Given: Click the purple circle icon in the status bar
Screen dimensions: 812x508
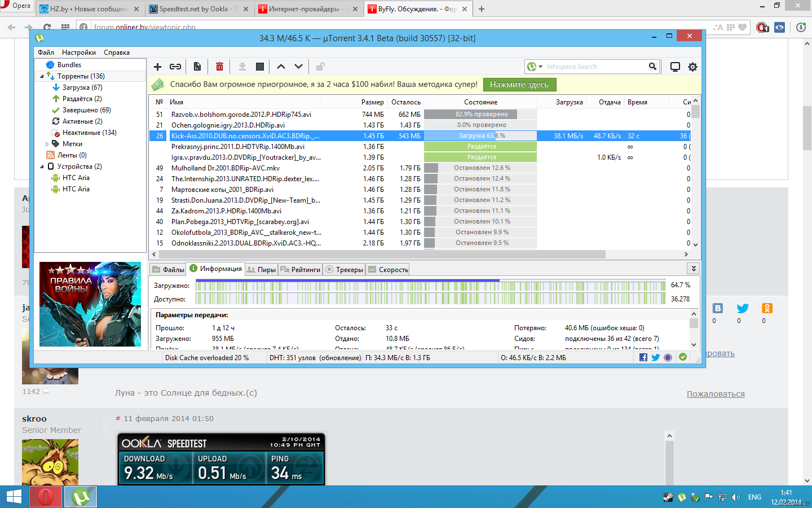Looking at the screenshot, I should coord(668,357).
